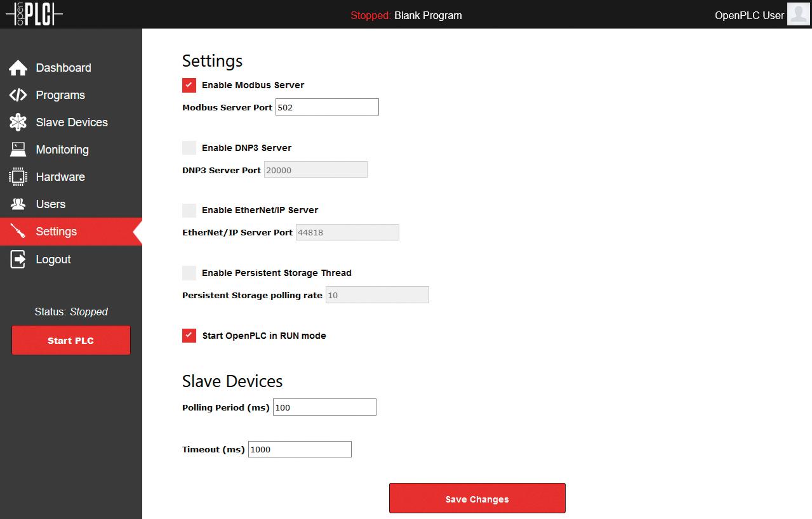
Task: Click the DNP3 Server Port field
Action: pos(316,170)
